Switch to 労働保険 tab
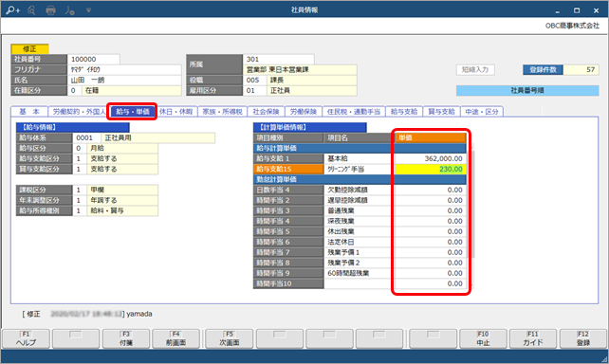Viewport: 609px width, 364px height. pyautogui.click(x=304, y=111)
